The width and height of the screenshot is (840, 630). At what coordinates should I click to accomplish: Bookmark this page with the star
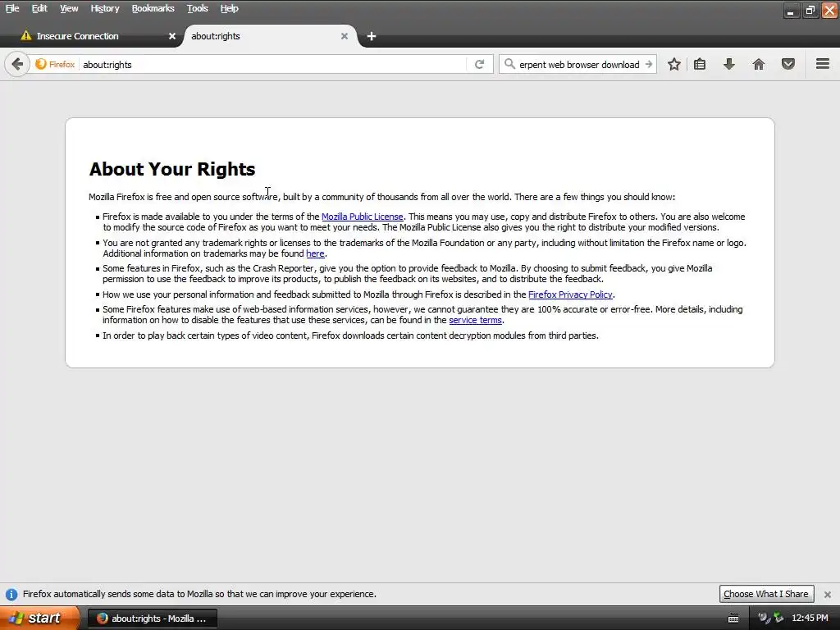674,64
